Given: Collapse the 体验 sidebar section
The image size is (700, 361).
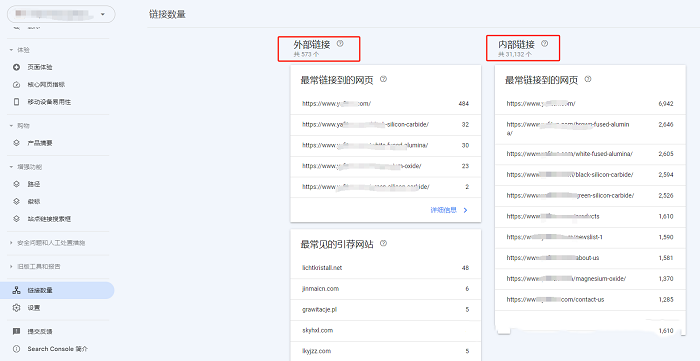Looking at the screenshot, I should pos(11,50).
